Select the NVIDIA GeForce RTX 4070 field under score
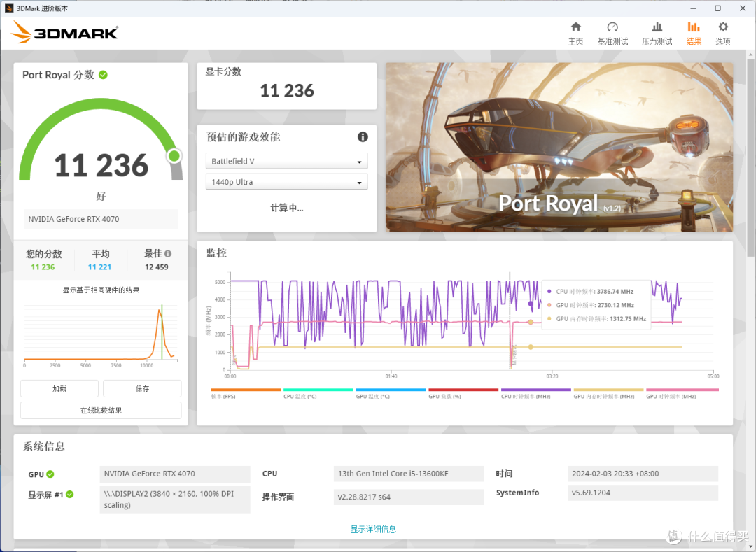This screenshot has width=756, height=552. click(101, 219)
